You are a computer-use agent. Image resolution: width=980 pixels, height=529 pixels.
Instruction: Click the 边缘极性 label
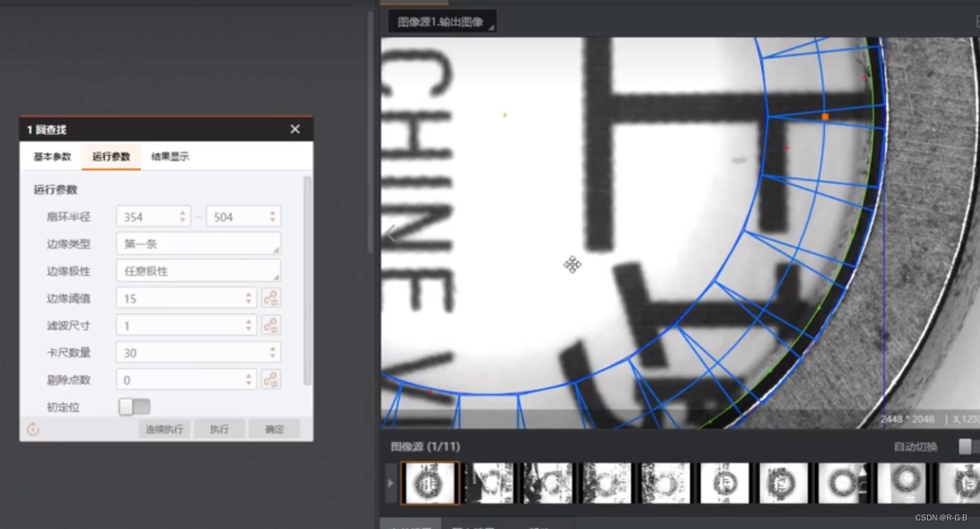point(68,271)
